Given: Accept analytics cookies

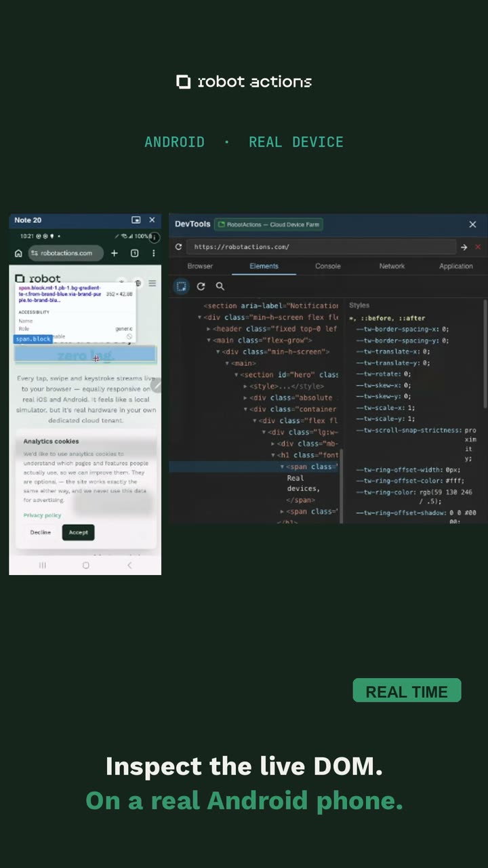Looking at the screenshot, I should [x=79, y=532].
